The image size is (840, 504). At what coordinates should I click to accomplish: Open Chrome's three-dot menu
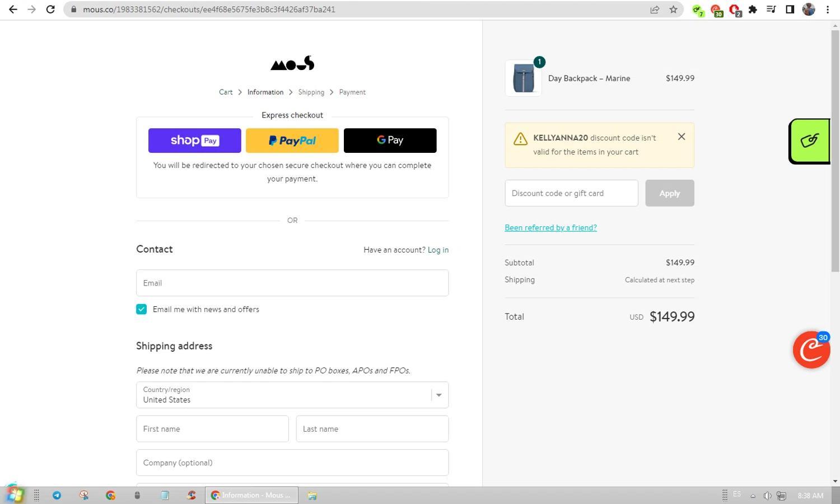(x=828, y=9)
